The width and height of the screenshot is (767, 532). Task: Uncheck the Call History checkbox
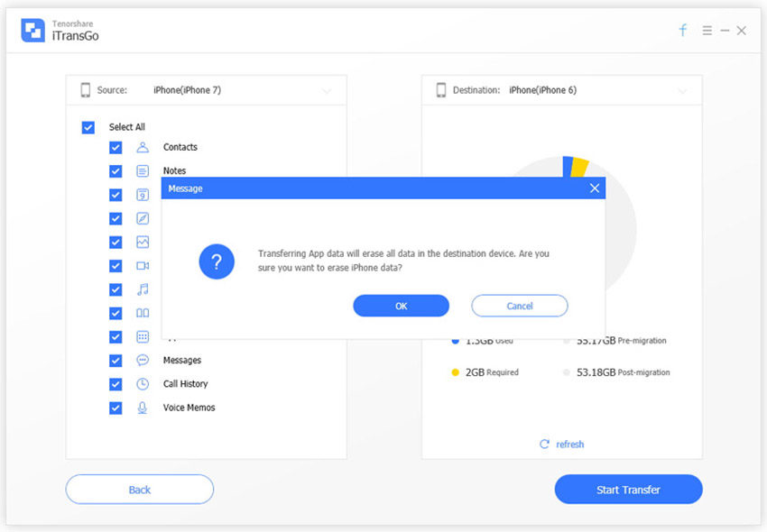click(116, 384)
